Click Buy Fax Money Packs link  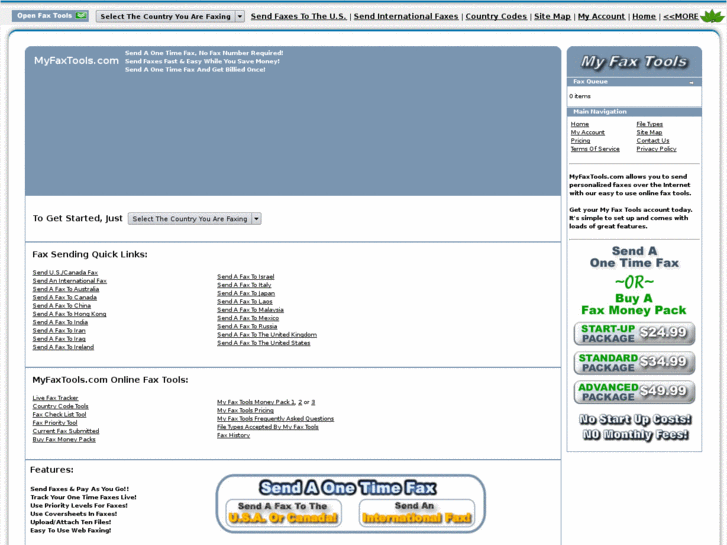64,440
